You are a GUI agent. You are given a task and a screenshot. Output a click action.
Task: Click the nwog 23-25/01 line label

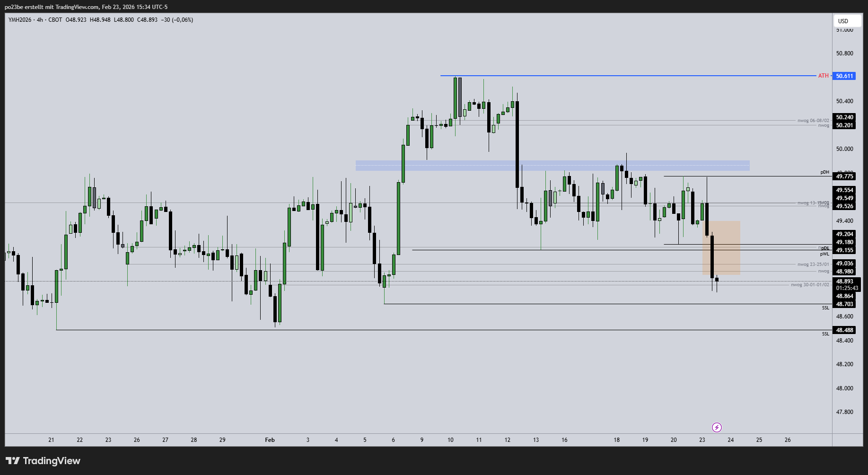point(813,264)
